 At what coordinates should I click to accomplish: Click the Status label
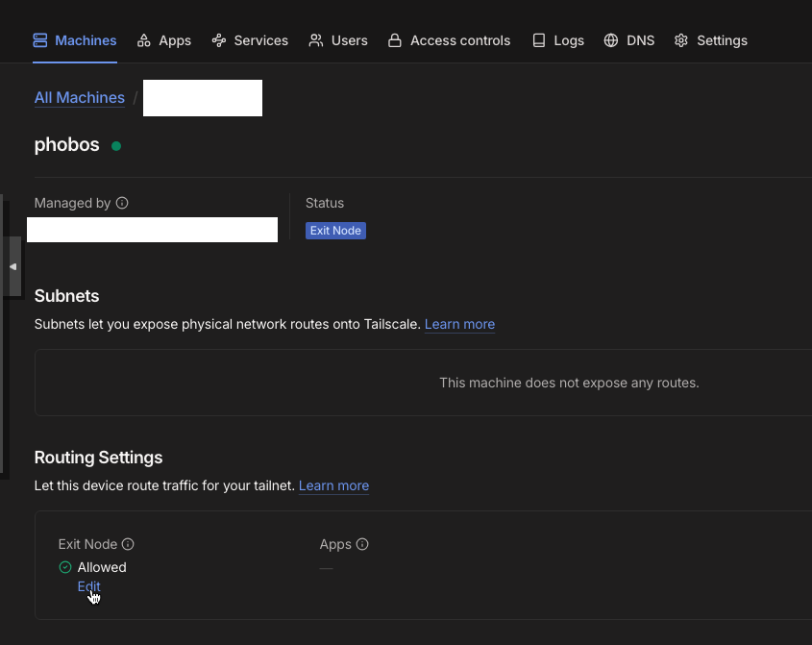coord(325,203)
